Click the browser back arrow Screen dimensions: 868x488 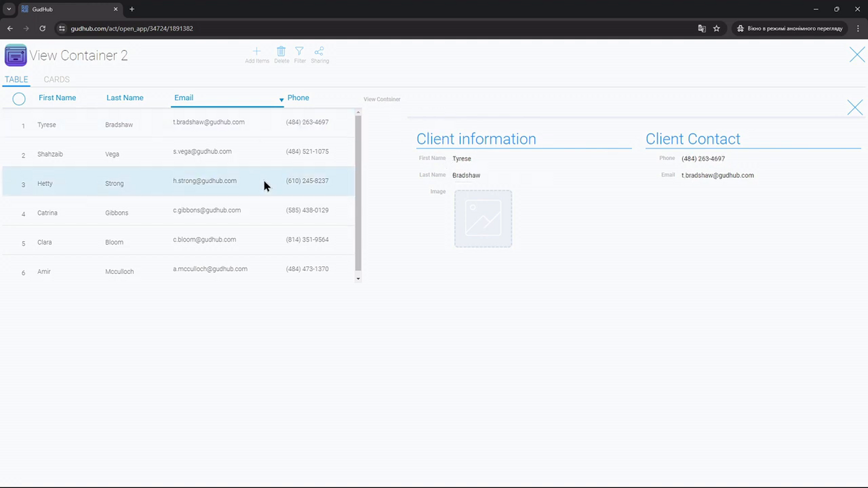click(x=10, y=28)
